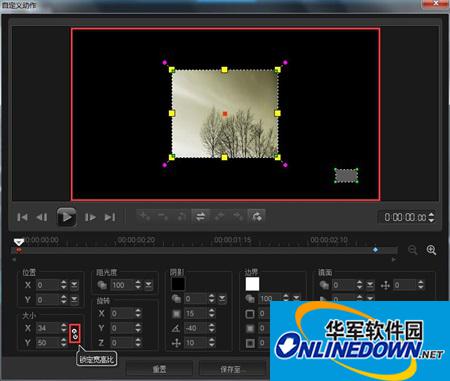Image resolution: width=450 pixels, height=381 pixels.
Task: Play the motion preview
Action: pos(66,217)
